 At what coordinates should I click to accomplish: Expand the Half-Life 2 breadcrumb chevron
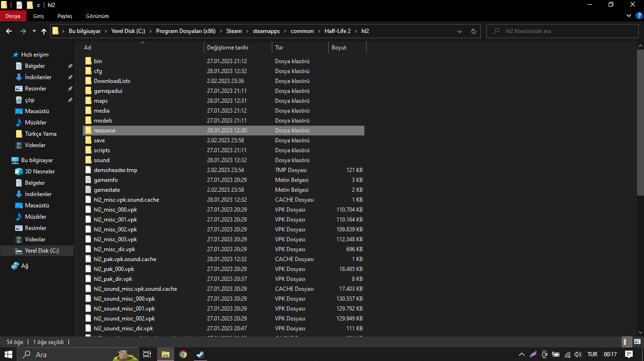(355, 31)
